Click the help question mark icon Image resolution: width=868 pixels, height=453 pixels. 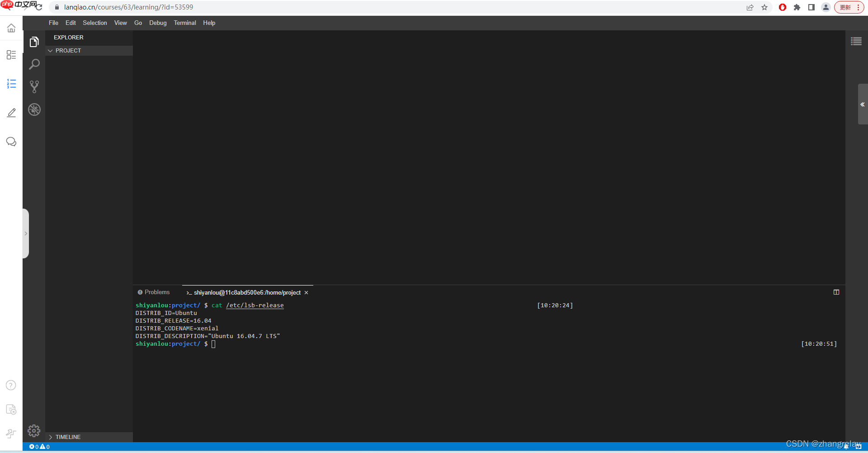coord(11,385)
